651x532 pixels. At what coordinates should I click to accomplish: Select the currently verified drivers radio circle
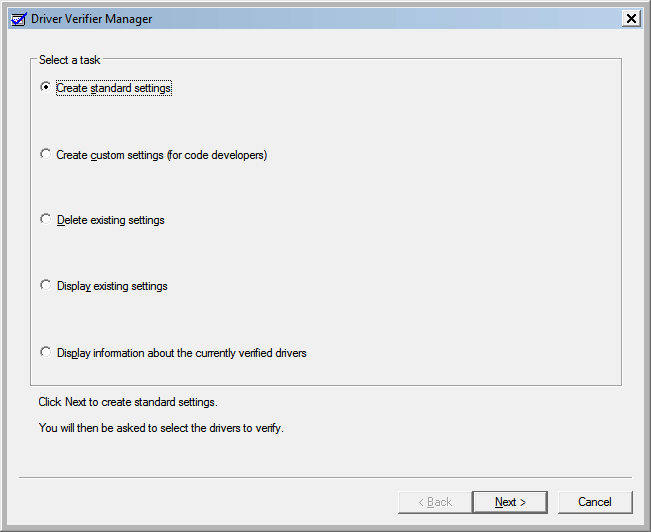45,352
